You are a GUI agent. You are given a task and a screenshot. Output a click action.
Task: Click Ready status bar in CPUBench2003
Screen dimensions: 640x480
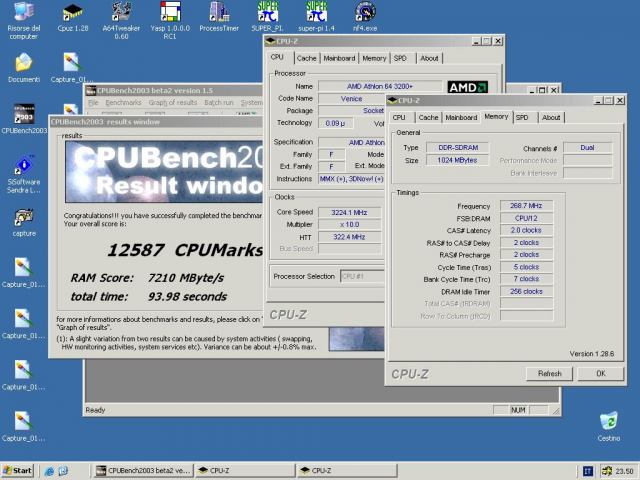point(95,410)
